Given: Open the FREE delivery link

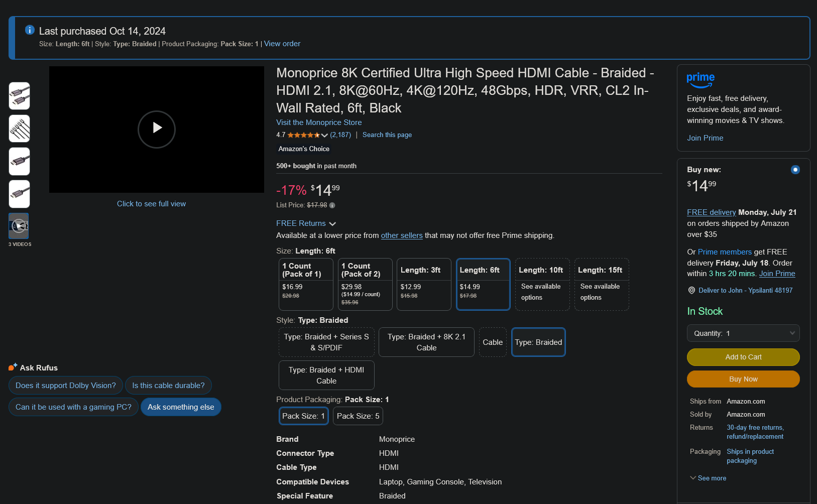Looking at the screenshot, I should 711,212.
